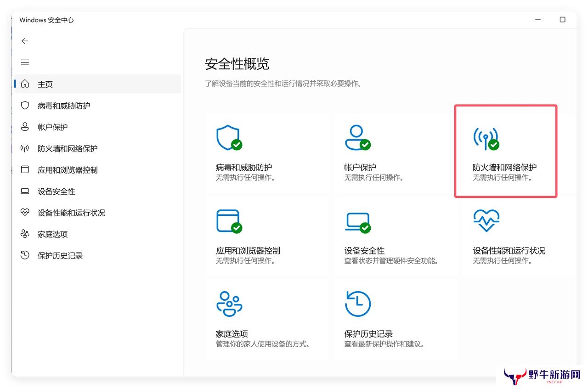Open 防火墙和网络保护 from the sidebar
The image size is (588, 388).
point(98,148)
